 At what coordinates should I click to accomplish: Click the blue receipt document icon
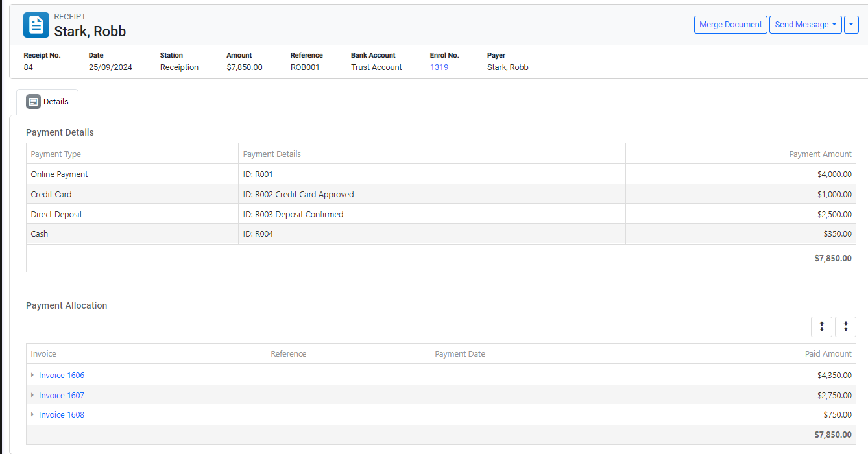coord(36,25)
